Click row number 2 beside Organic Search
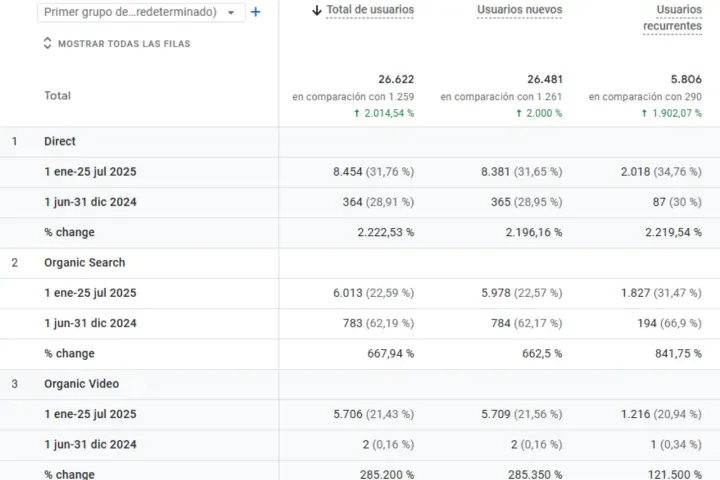 (15, 263)
